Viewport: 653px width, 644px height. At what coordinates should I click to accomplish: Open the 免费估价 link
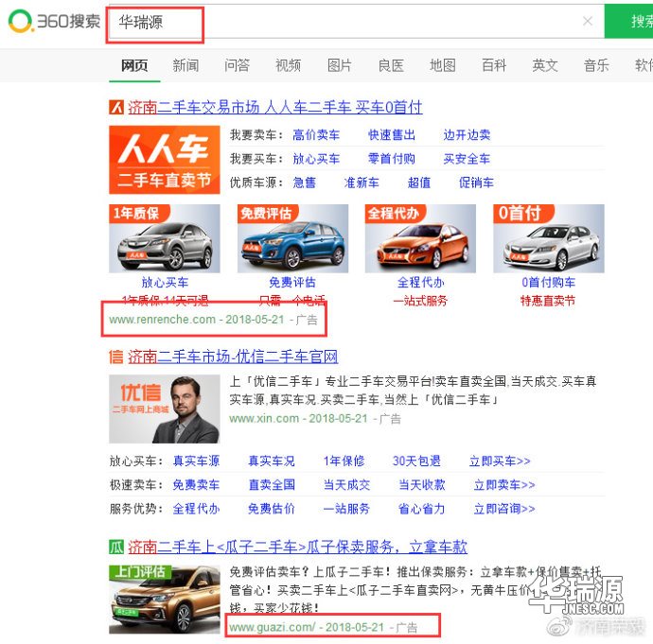pos(272,509)
